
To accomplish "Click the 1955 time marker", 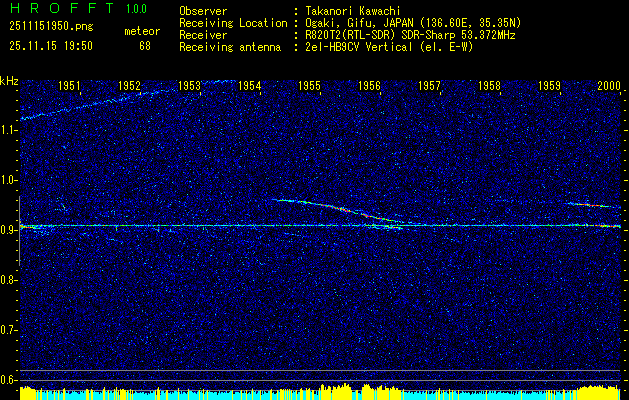I will (x=309, y=87).
